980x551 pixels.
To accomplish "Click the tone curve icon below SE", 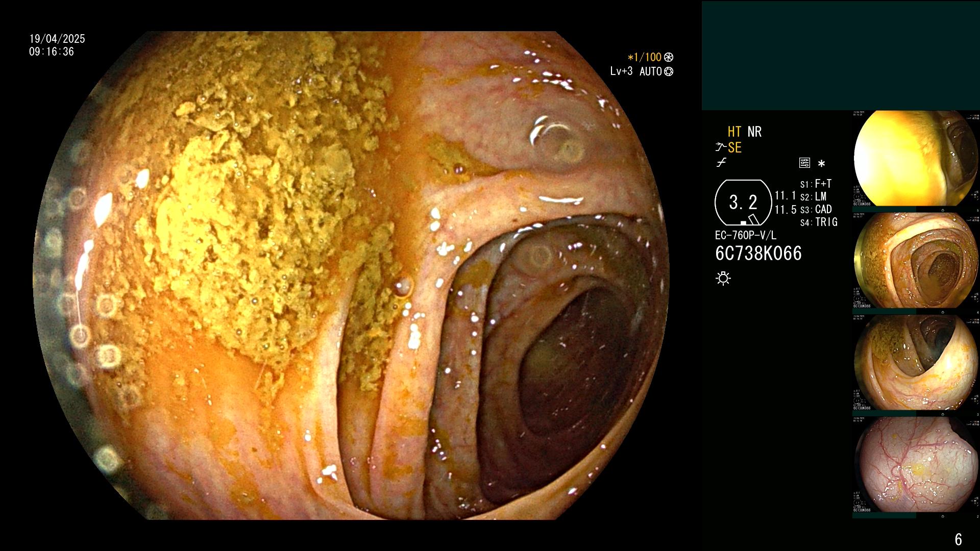I will pyautogui.click(x=721, y=163).
